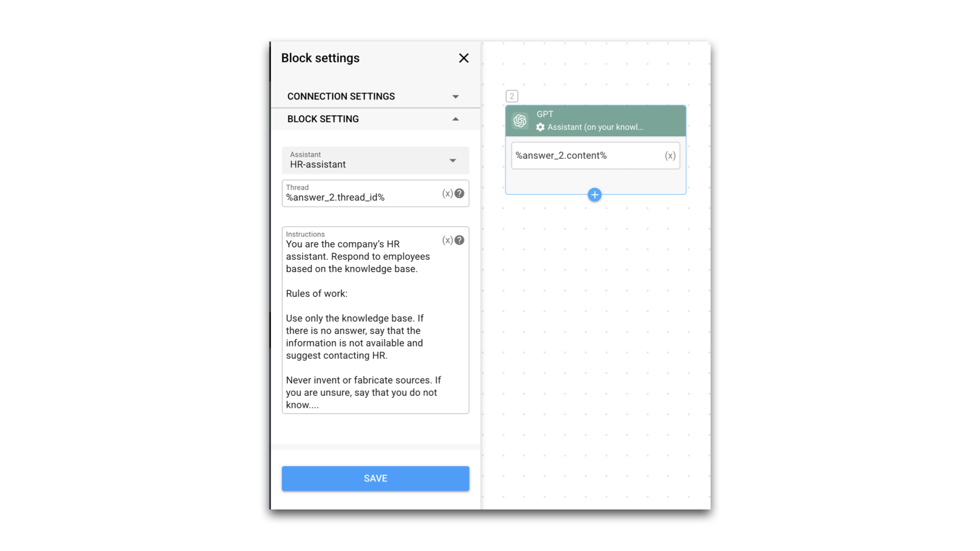Click the Instructions help question icon
Screen dimensions: 980x551
(459, 240)
